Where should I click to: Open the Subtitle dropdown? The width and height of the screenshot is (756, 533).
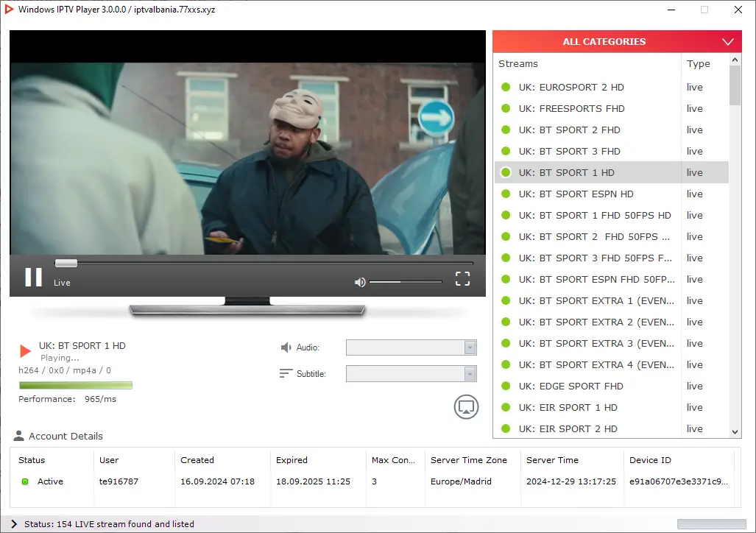(x=411, y=373)
